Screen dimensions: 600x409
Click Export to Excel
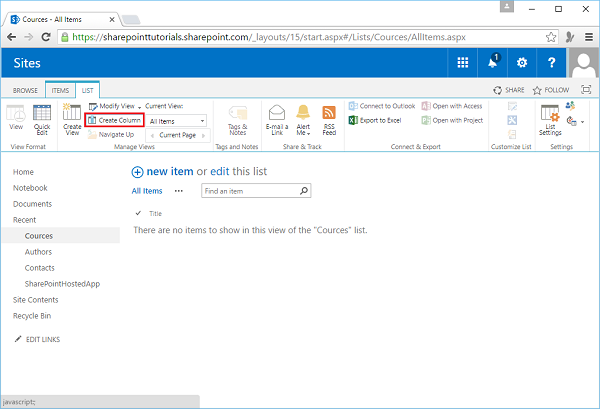[x=379, y=120]
